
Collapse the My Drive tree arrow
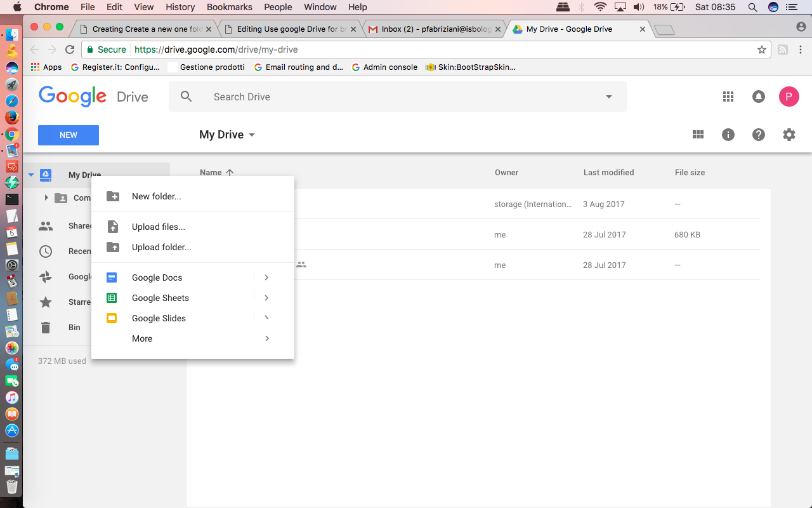(31, 175)
